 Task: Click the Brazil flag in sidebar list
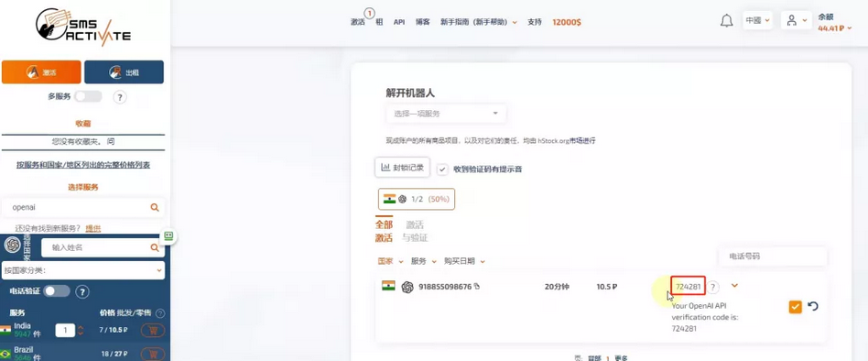click(x=5, y=354)
